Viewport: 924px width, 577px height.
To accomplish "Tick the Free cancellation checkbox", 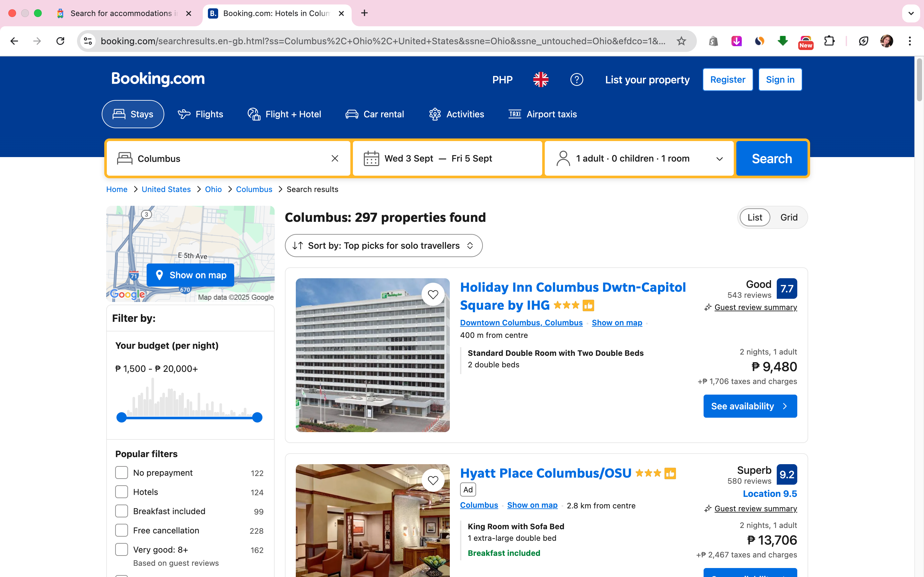I will point(121,530).
